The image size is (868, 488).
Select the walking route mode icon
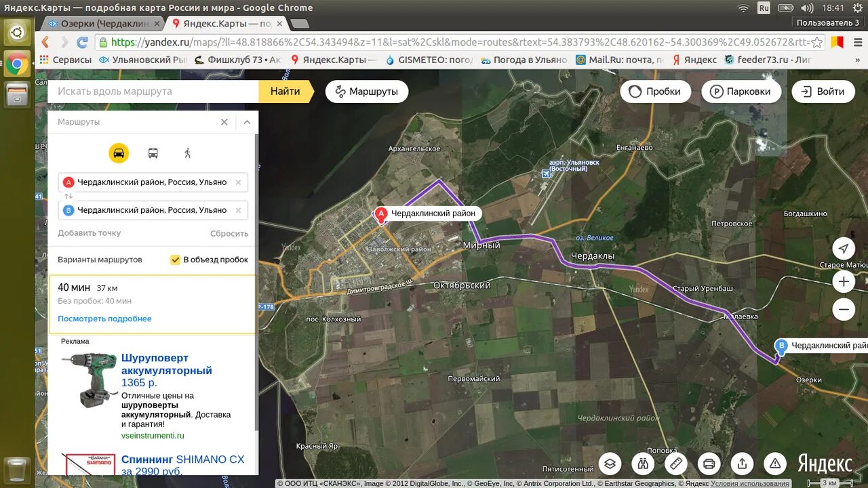pyautogui.click(x=188, y=153)
